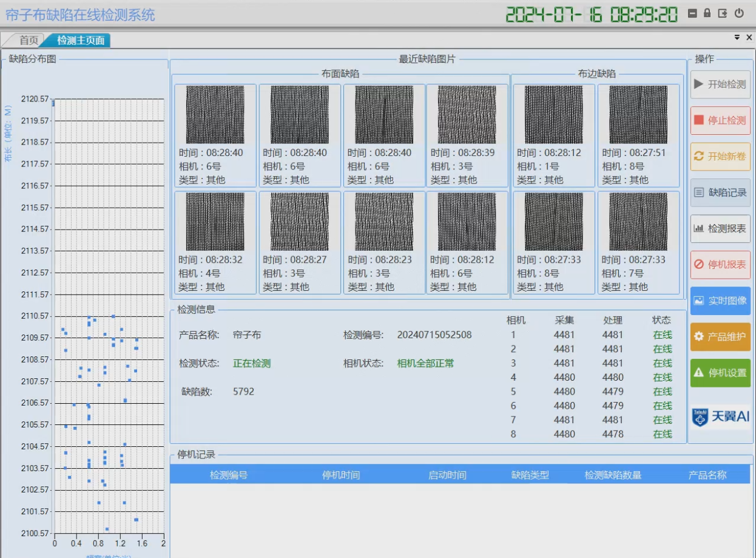
Task: Click the 检测缺陷数量 column header
Action: coord(613,475)
